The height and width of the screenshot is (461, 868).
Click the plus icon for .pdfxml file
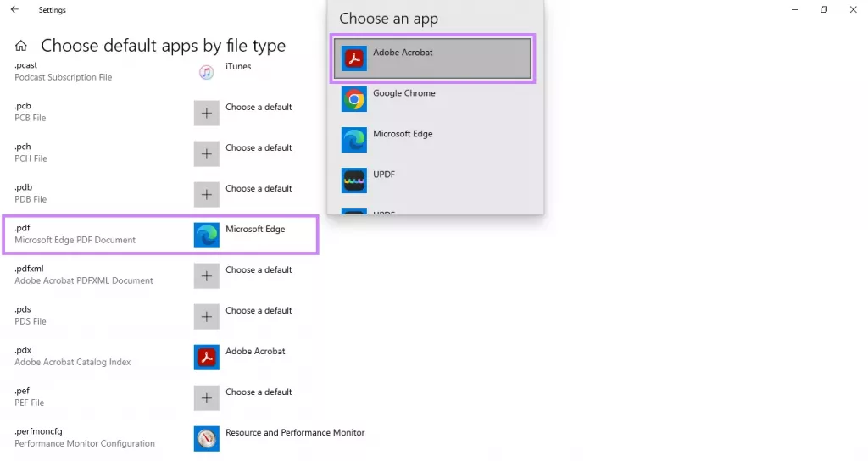[x=207, y=276]
